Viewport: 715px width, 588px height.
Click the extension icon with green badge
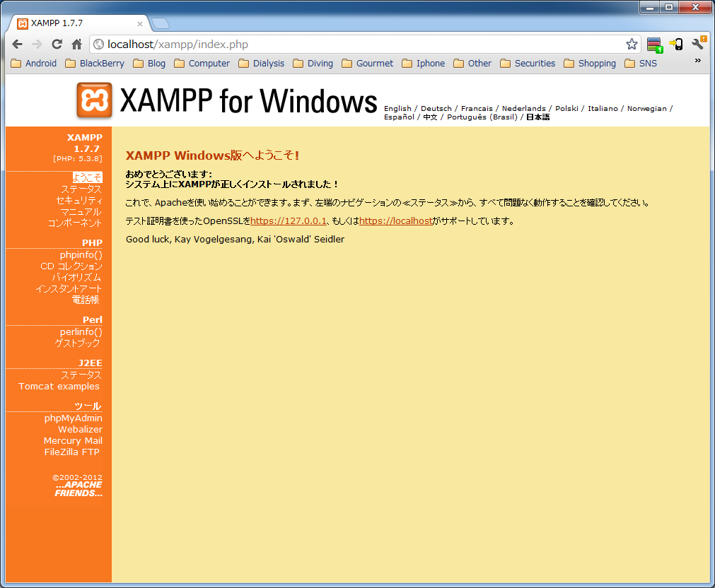pos(654,45)
